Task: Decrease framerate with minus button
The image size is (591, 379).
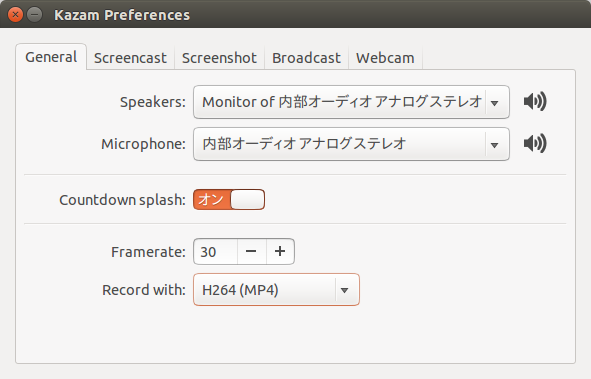Action: tap(251, 251)
